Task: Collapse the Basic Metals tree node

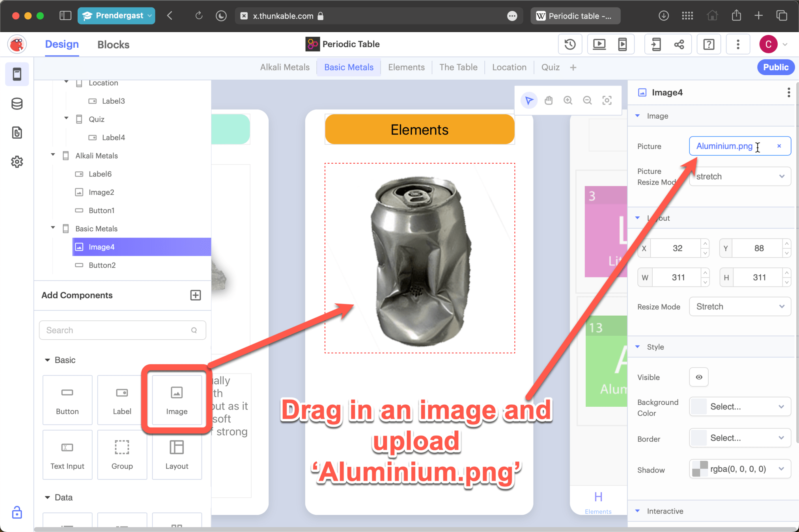Action: 53,228
